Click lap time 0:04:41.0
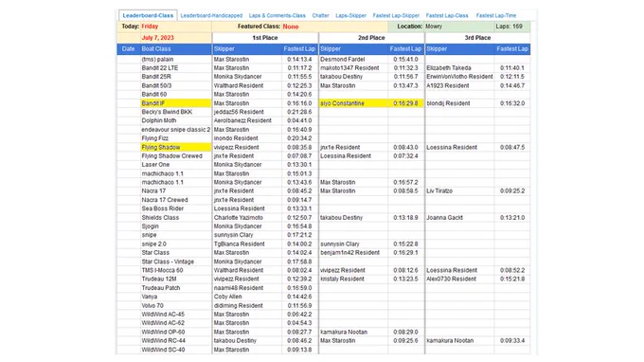The height and width of the screenshot is (362, 644). [x=299, y=120]
